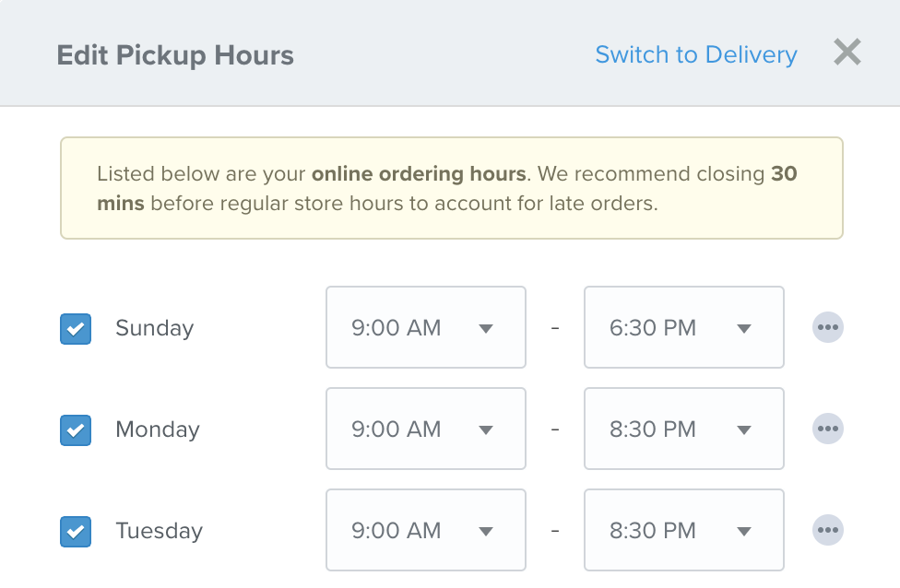Open more options for Tuesday hours
This screenshot has height=588, width=900.
coord(828,530)
